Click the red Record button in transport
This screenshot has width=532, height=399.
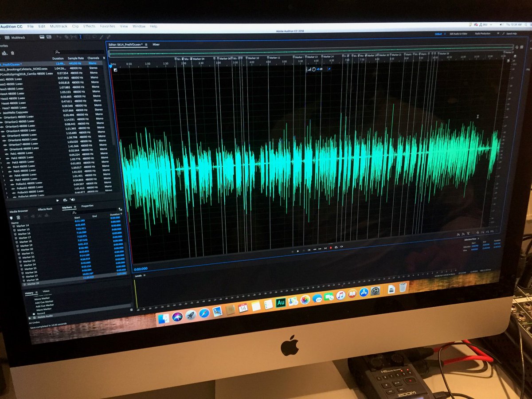point(331,248)
